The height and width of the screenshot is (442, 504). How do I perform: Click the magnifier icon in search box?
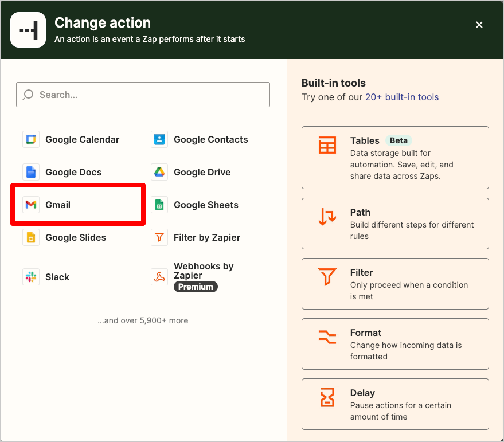[x=28, y=95]
